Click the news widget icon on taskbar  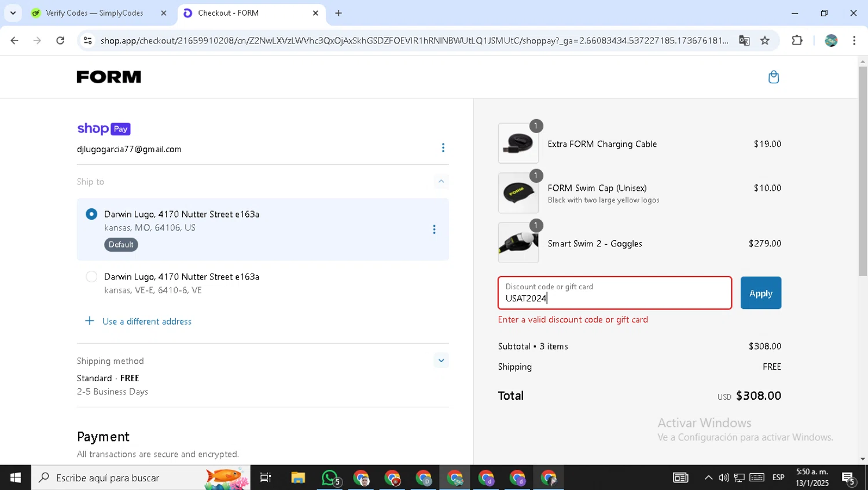(x=681, y=478)
